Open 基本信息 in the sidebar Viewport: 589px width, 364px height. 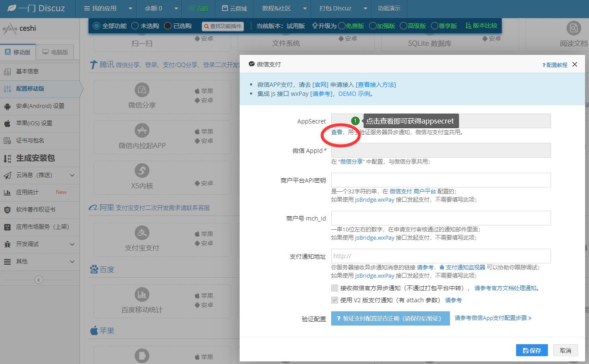point(40,71)
